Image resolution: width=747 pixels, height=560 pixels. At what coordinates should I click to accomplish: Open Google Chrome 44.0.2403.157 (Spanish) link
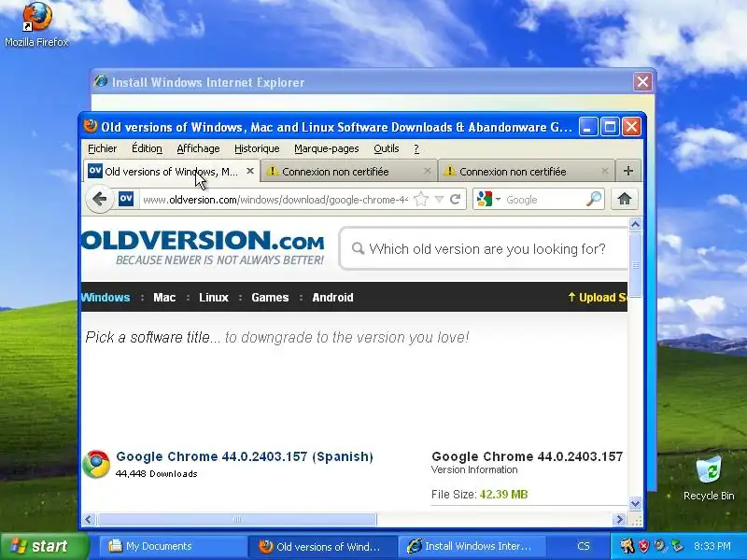click(x=245, y=456)
